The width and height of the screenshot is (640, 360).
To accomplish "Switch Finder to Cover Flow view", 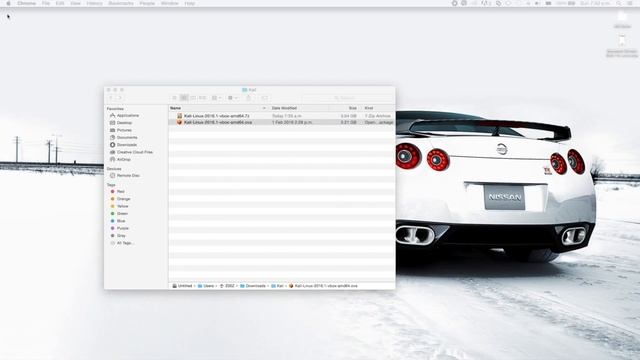I will pyautogui.click(x=202, y=98).
